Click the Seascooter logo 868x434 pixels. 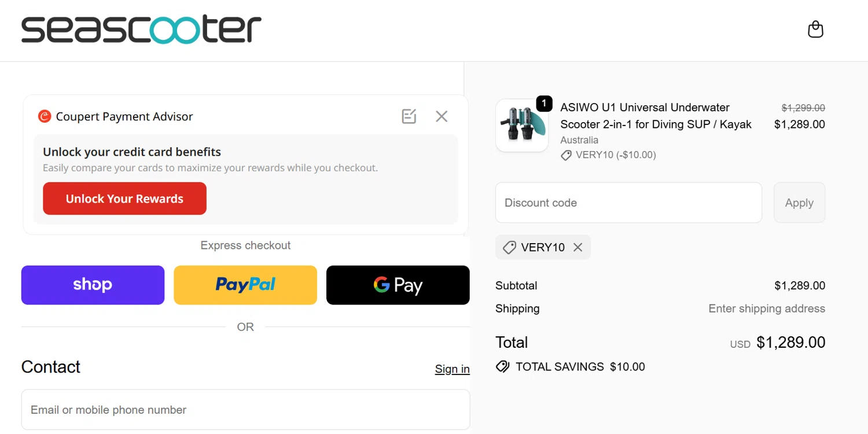[141, 30]
